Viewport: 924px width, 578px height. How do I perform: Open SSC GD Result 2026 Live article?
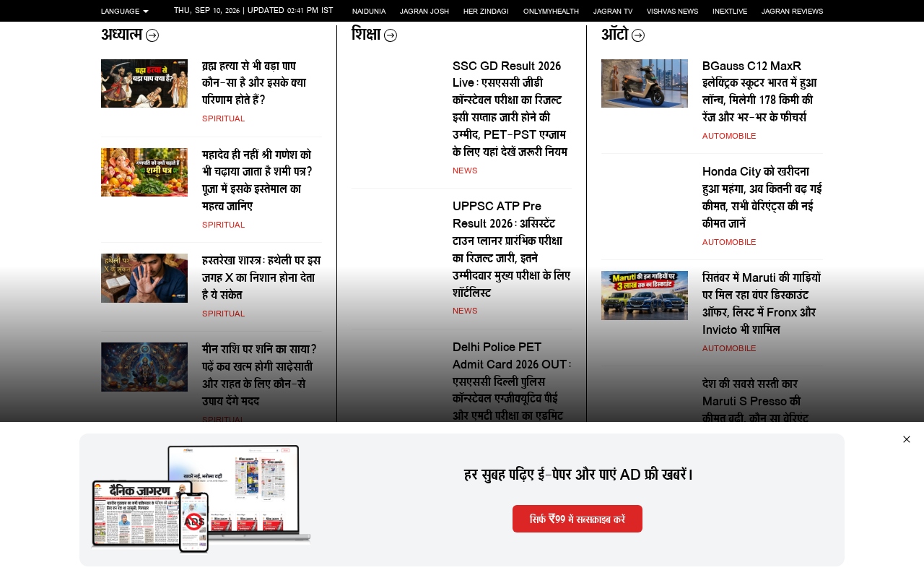click(x=510, y=109)
